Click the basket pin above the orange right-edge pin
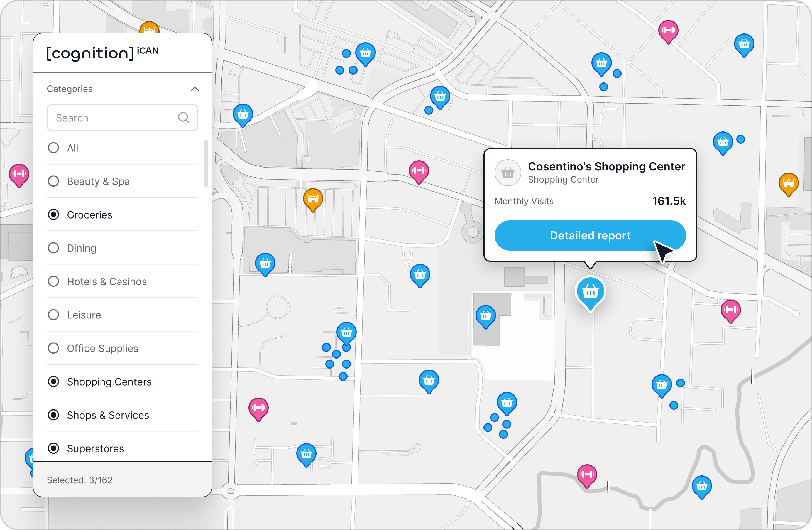Viewport: 812px width, 530px height. [x=723, y=143]
